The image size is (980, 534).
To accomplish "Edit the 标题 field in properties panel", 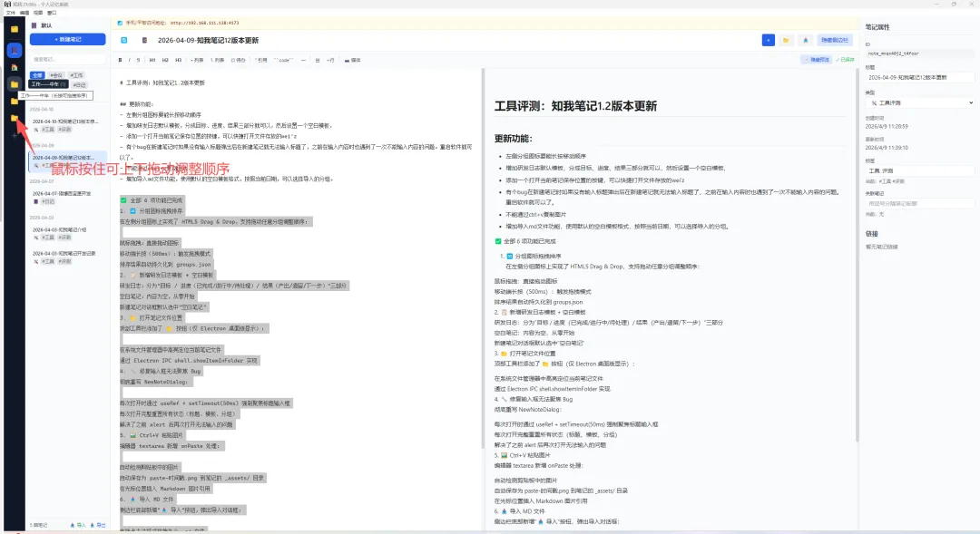I will tap(919, 77).
